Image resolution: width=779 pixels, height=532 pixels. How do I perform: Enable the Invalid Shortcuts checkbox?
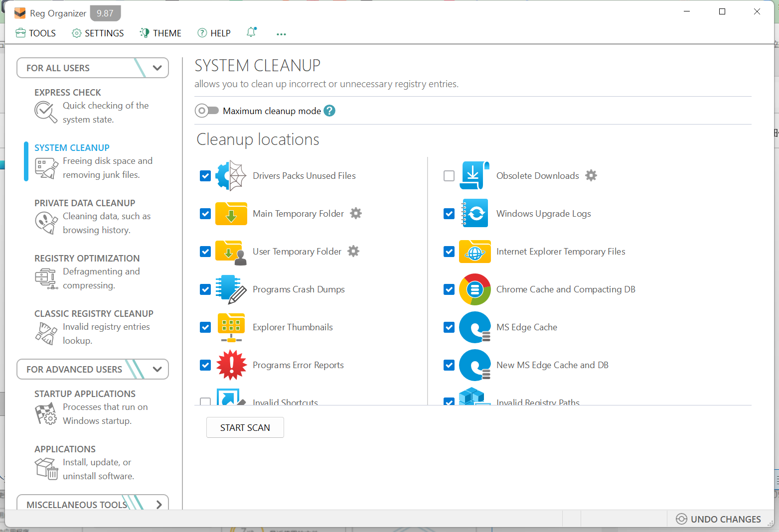click(205, 401)
